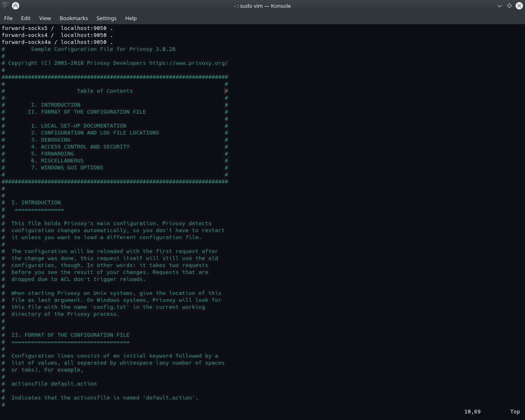Open the Bookmarks menu
Viewport: 525px width, 420px height.
coord(73,18)
